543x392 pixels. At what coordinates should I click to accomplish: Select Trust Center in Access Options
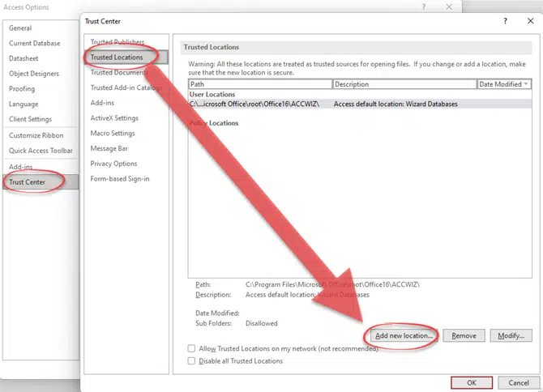coord(41,182)
